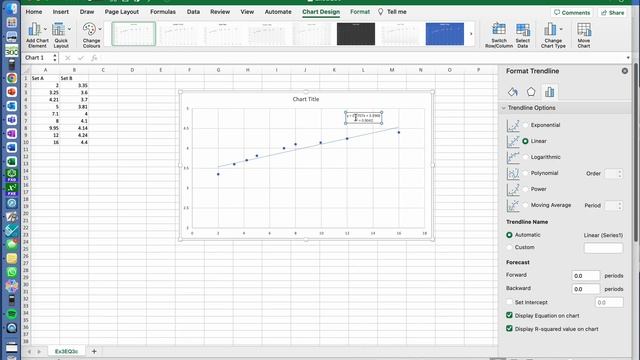
Task: Select the Moving Average radio button
Action: (525, 205)
